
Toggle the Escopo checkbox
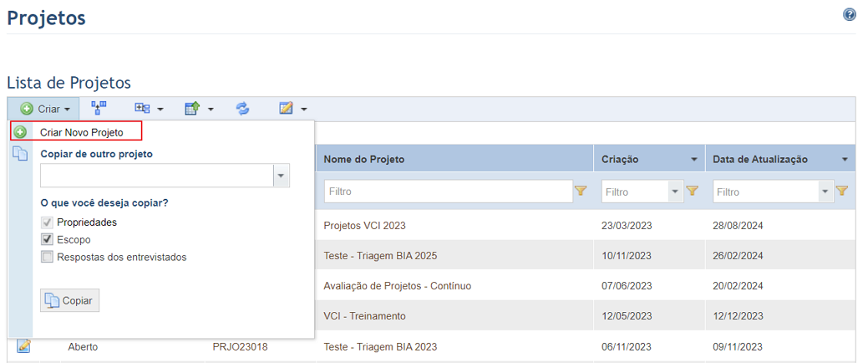pyautogui.click(x=47, y=240)
